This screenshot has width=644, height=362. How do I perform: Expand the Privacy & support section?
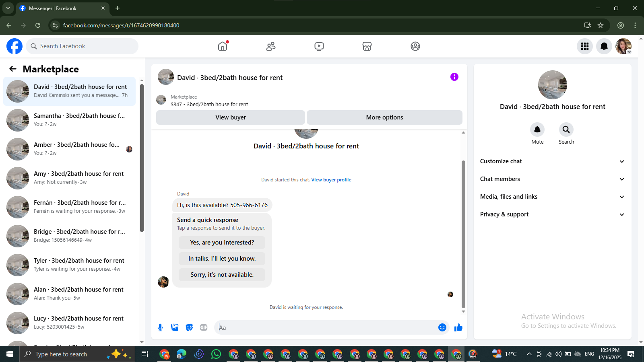point(552,214)
